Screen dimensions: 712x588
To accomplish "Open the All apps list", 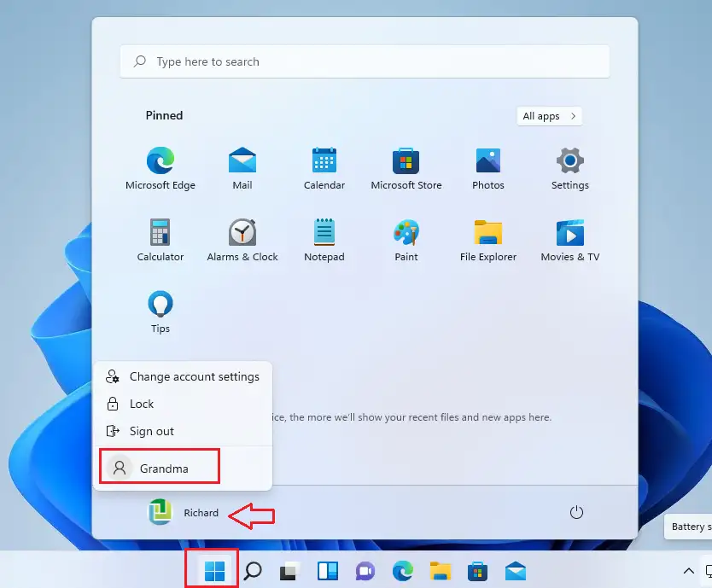I will pyautogui.click(x=549, y=116).
